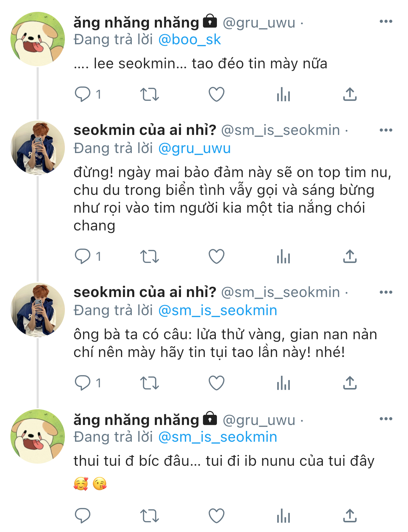Open 'seokmin của ai nhỉ?' profile name link
408x532 pixels.
pos(145,130)
